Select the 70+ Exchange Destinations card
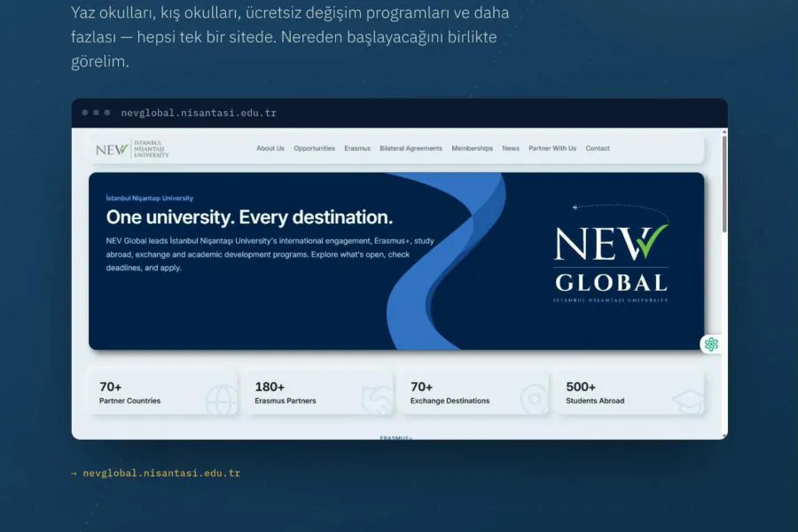Viewport: 798px width, 532px height. point(475,393)
